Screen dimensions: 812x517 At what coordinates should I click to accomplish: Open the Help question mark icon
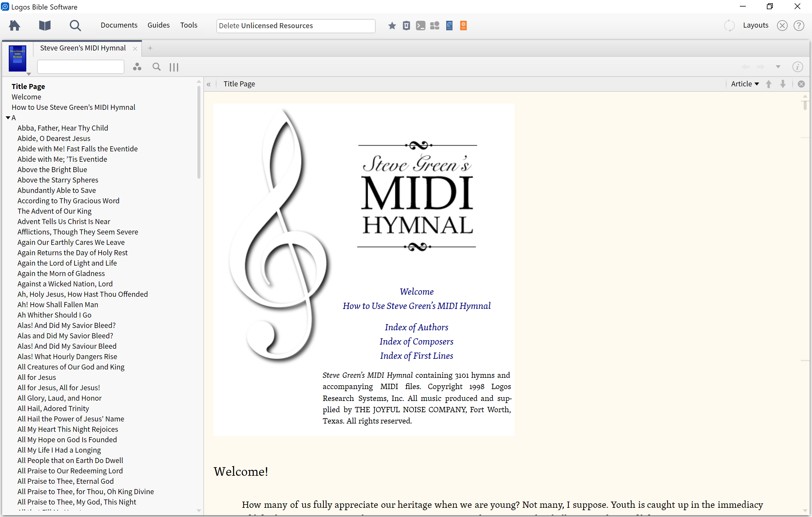tap(799, 26)
